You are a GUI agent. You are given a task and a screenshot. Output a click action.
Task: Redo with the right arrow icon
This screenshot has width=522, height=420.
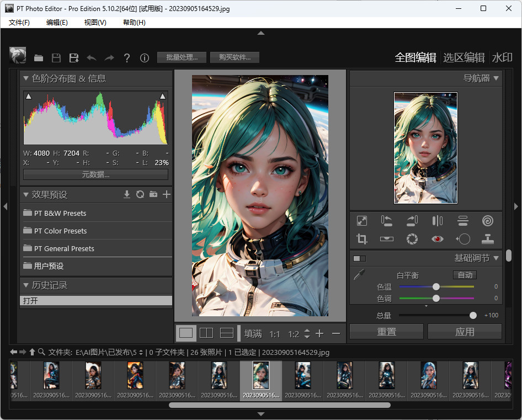[x=109, y=58]
